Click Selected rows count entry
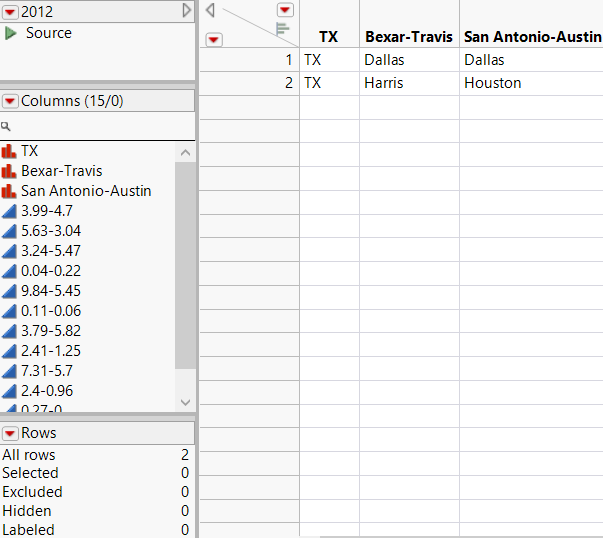603x538 pixels. click(x=95, y=473)
